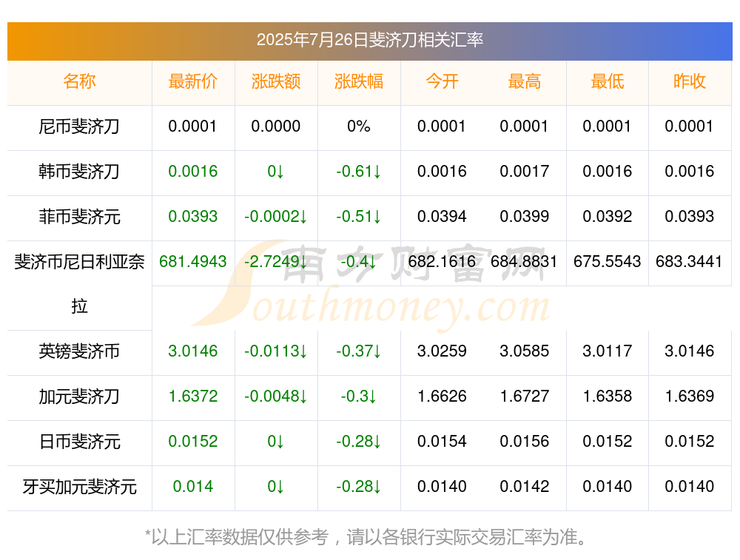Click high value 1.6727
740x560 pixels.
coord(525,397)
